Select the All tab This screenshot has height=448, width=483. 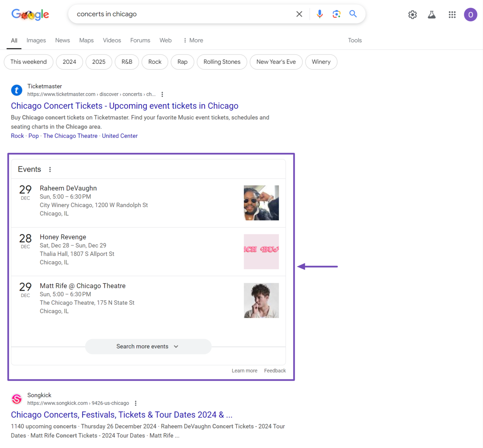coord(14,40)
